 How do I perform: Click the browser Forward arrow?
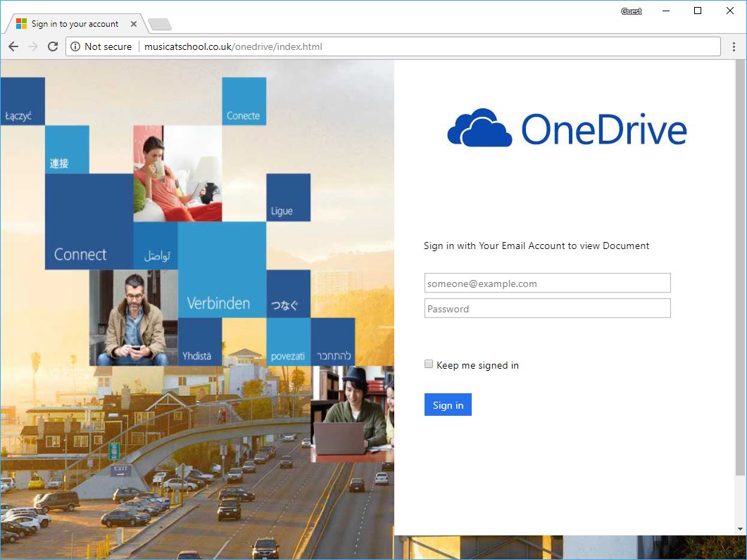click(x=33, y=46)
